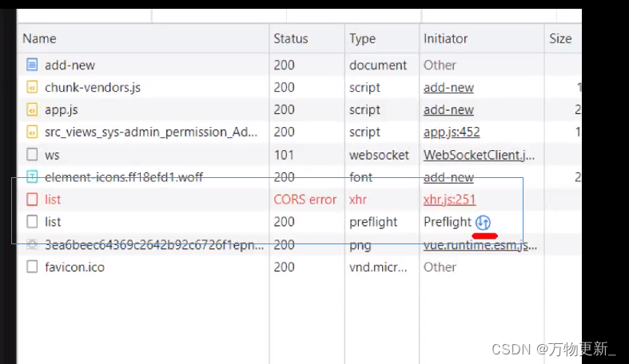Open vue.runtime.esm.js initiator link
Image resolution: width=629 pixels, height=364 pixels.
point(480,245)
